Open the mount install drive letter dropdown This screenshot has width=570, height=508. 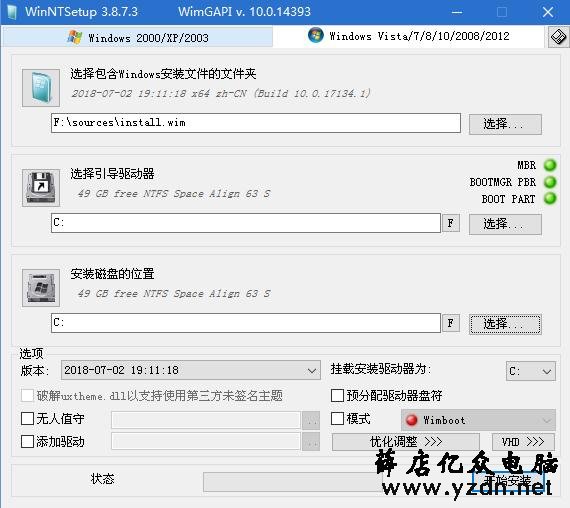click(530, 371)
